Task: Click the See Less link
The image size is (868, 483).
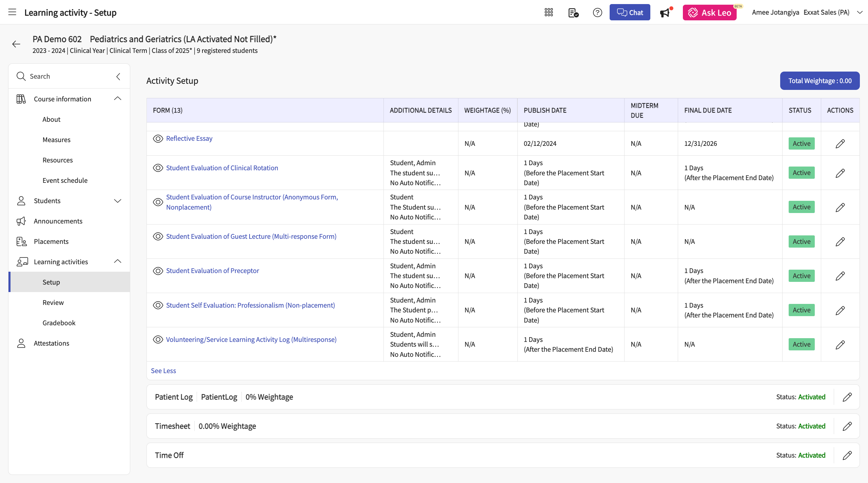Action: [163, 371]
